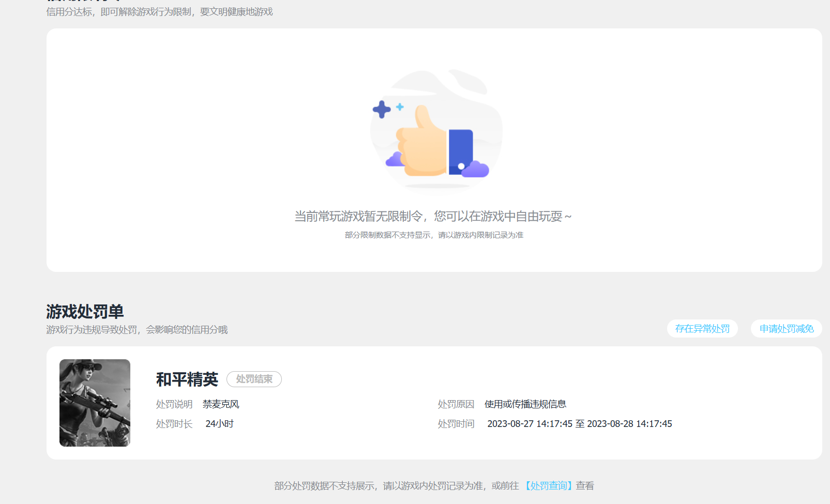Click the 处罚时长 label

[x=174, y=424]
